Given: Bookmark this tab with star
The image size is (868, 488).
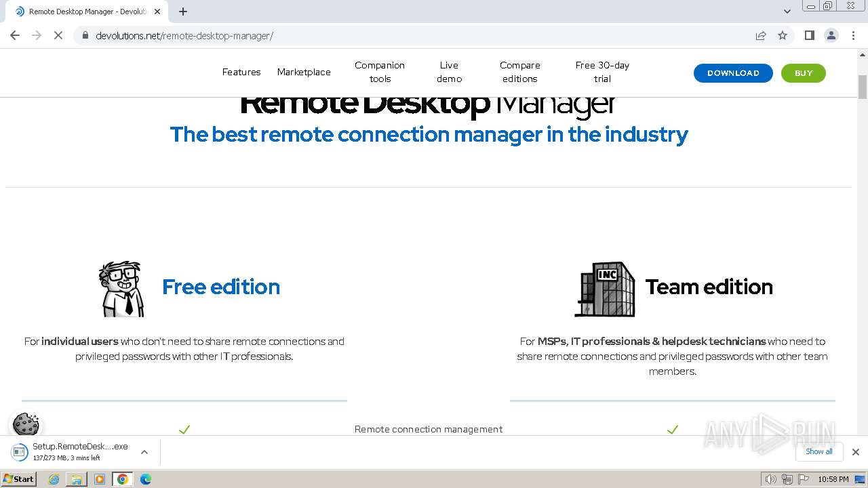Looking at the screenshot, I should [783, 35].
